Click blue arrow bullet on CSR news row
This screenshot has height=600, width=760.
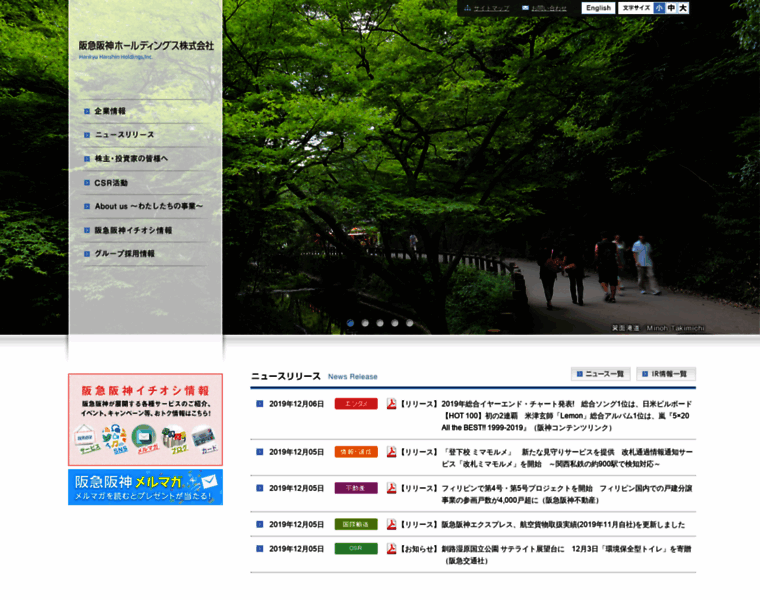[260, 549]
